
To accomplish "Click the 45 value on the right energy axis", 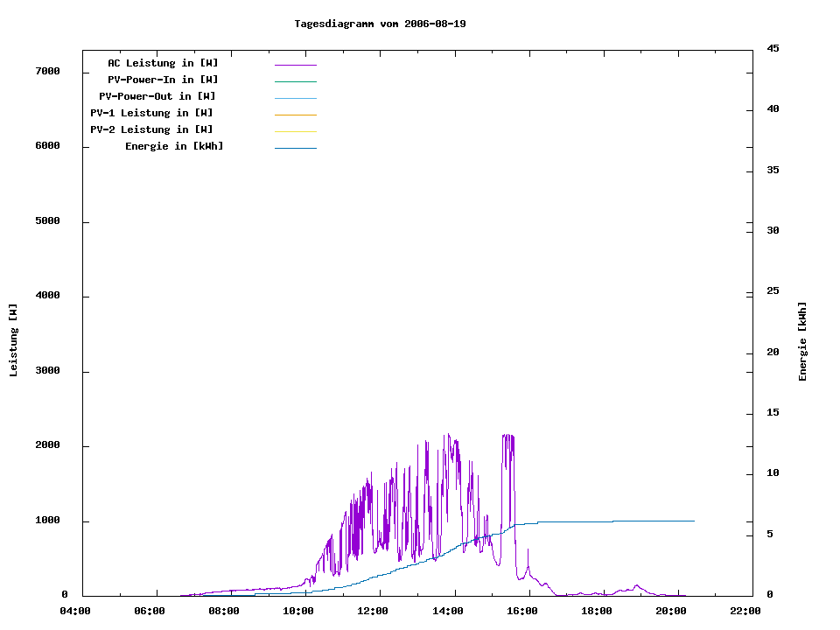I will [773, 48].
